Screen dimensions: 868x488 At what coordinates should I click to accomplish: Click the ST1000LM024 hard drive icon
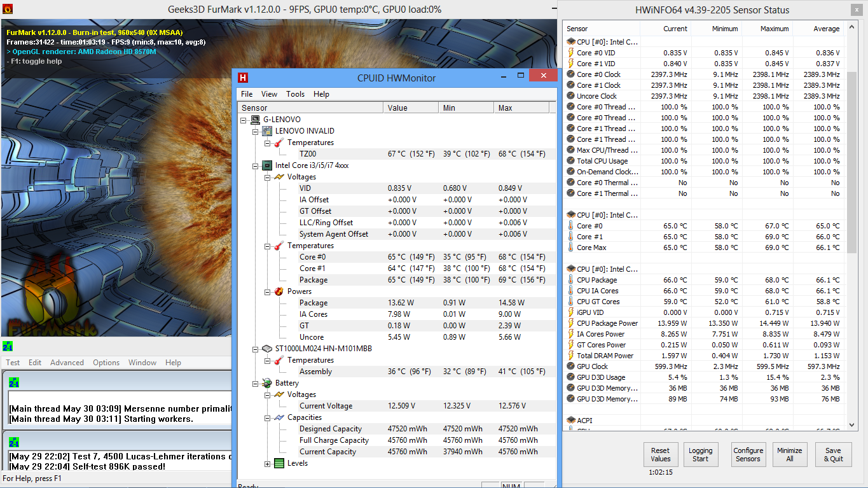(x=267, y=349)
